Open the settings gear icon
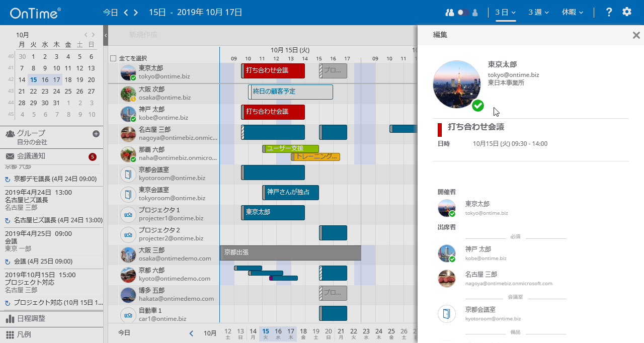Image resolution: width=644 pixels, height=343 pixels. [627, 12]
